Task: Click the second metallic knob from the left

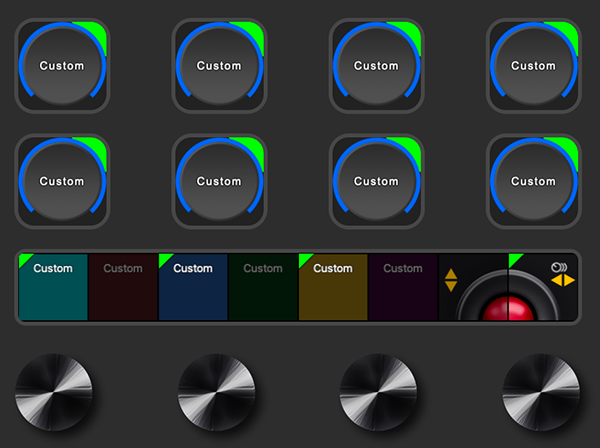Action: [x=216, y=392]
